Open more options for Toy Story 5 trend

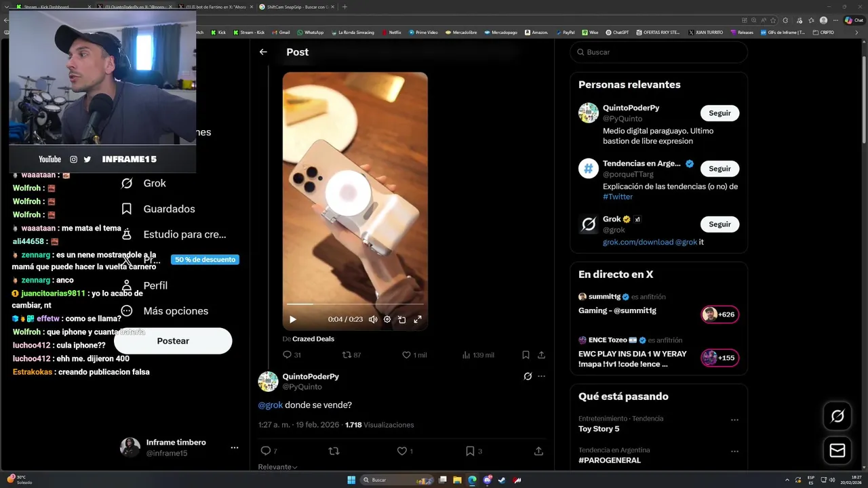click(x=734, y=420)
